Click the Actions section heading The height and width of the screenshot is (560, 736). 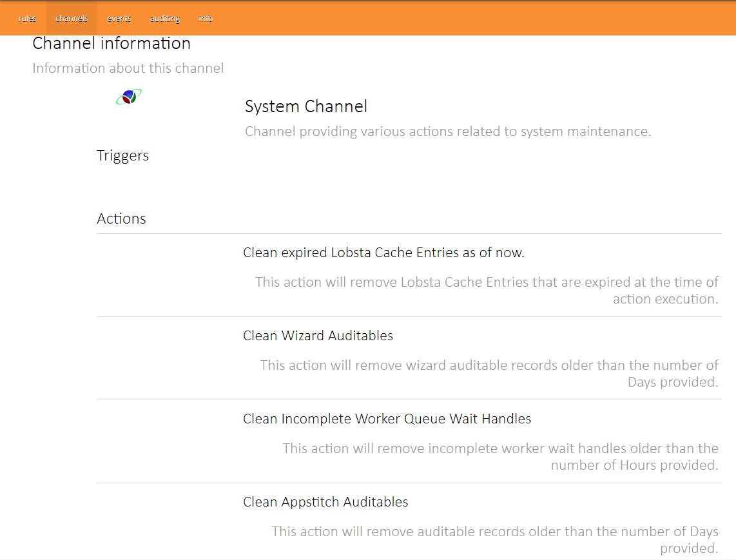(121, 218)
